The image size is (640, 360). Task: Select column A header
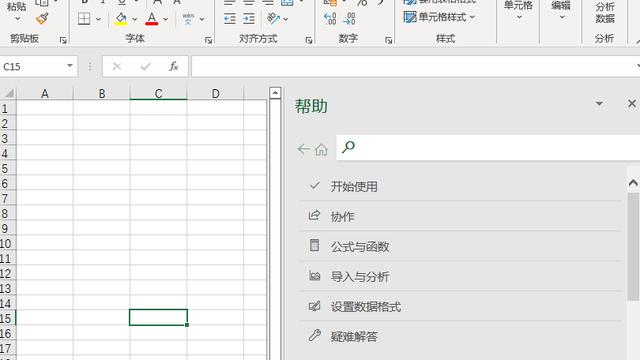point(44,93)
